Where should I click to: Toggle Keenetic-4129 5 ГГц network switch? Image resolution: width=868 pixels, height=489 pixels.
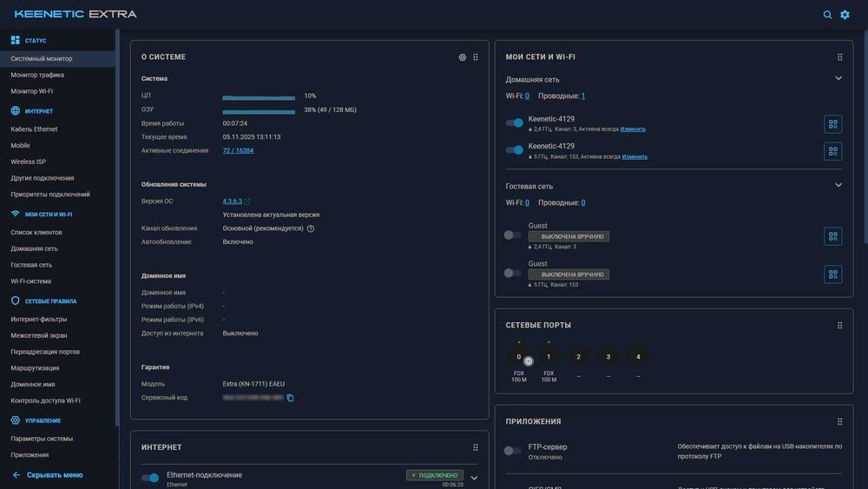point(514,150)
